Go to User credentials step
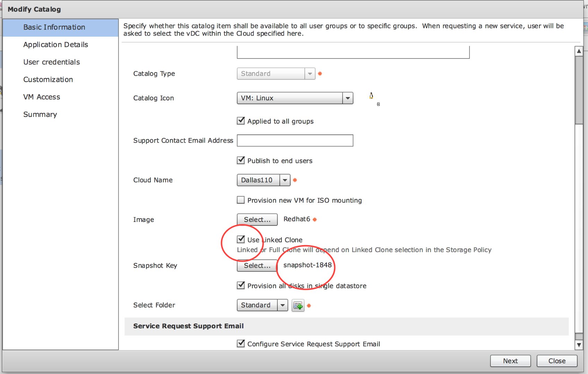This screenshot has width=588, height=374. 61,62
